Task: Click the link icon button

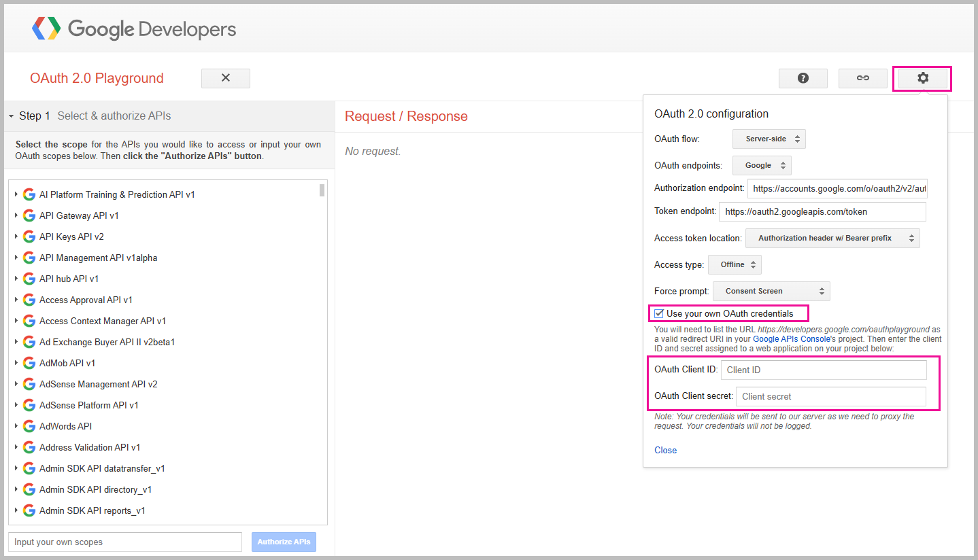Action: point(862,78)
